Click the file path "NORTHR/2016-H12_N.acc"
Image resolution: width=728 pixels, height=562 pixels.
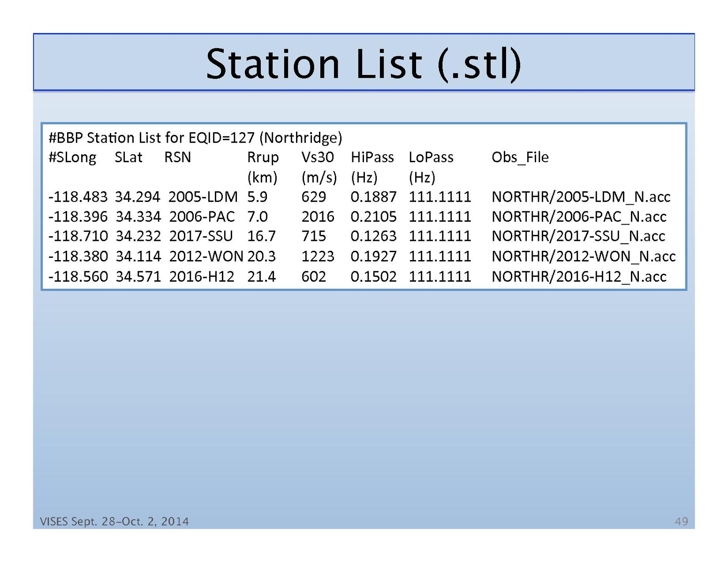coord(578,277)
